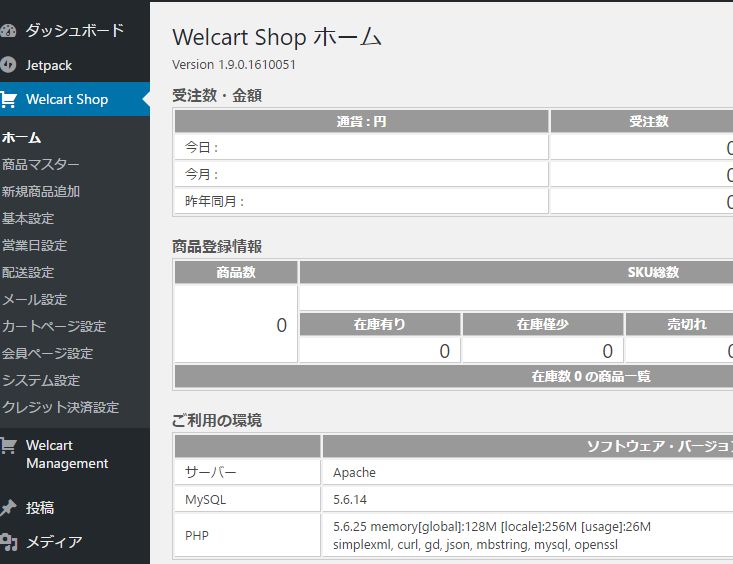Click the 在庫有り value 0

click(445, 351)
